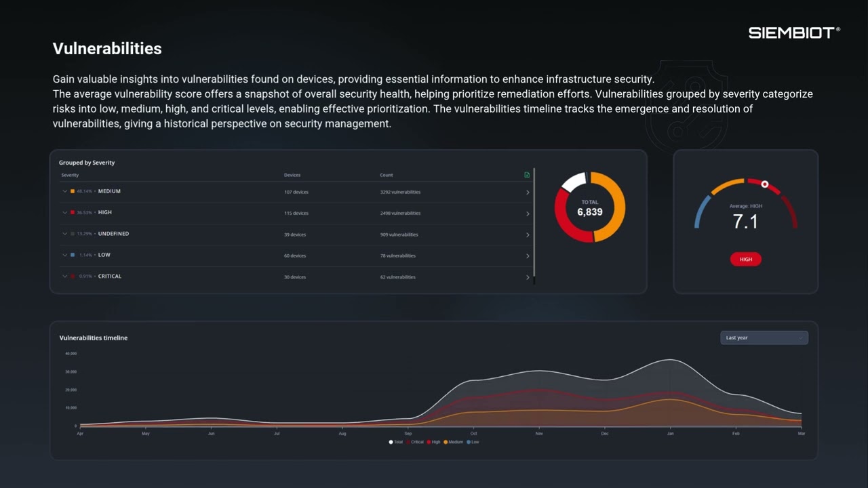Expand the CRITICAL severity row chevron

tap(65, 277)
